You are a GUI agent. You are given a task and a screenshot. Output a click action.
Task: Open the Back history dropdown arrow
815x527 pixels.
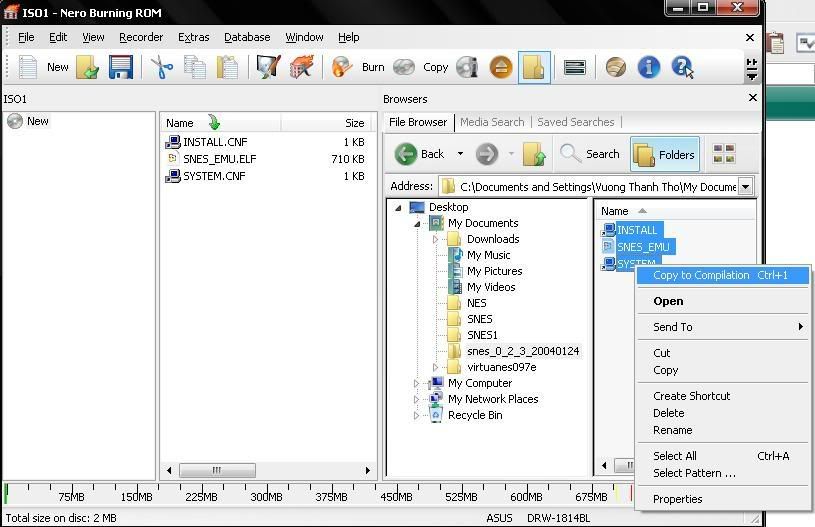point(460,154)
